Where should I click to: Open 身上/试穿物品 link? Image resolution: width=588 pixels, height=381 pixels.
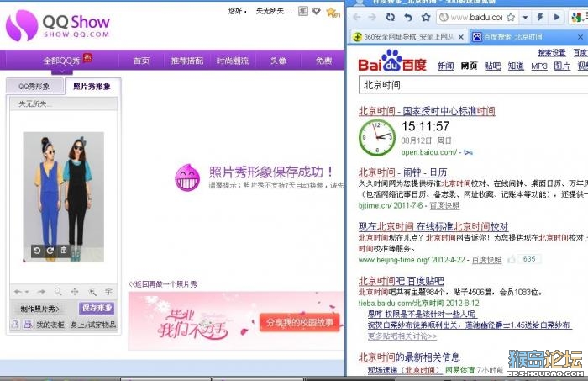point(93,325)
